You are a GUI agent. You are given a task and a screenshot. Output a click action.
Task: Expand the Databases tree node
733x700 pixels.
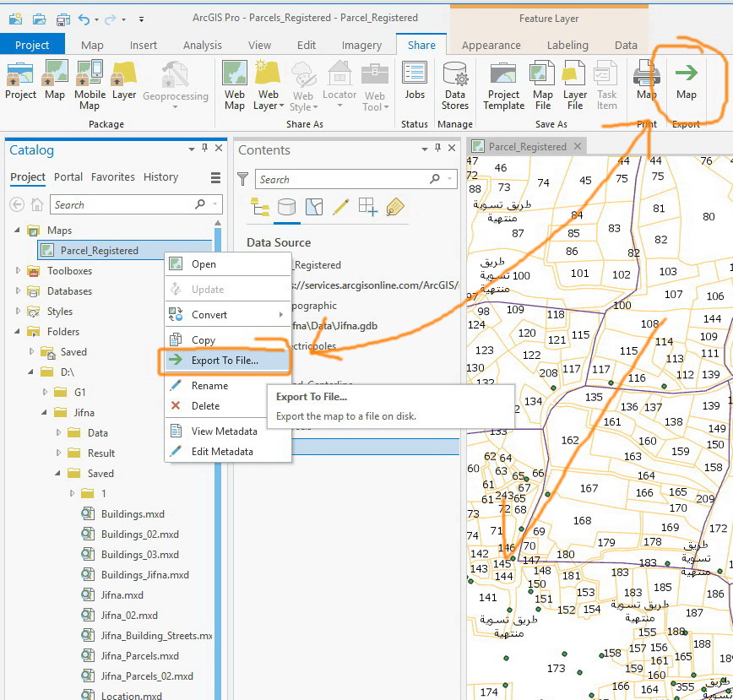(19, 291)
